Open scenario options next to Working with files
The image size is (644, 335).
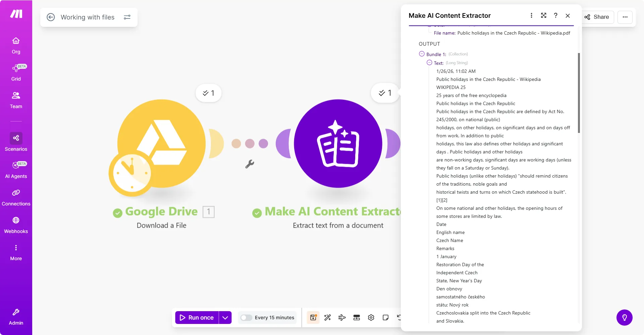[x=127, y=17]
